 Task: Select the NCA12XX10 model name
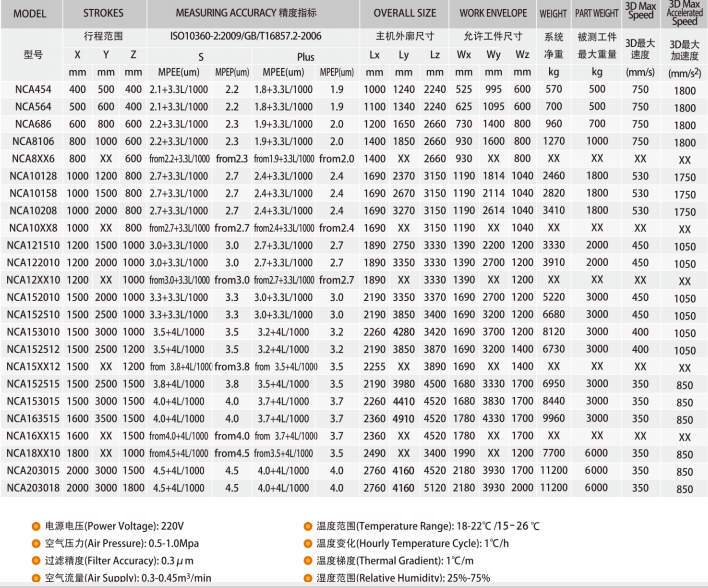33,280
